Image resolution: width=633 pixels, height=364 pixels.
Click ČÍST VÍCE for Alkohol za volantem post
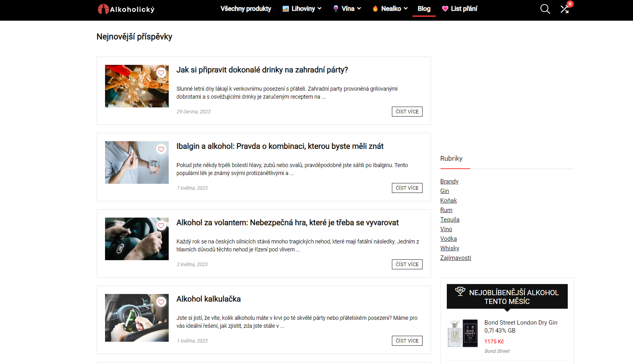(x=407, y=264)
